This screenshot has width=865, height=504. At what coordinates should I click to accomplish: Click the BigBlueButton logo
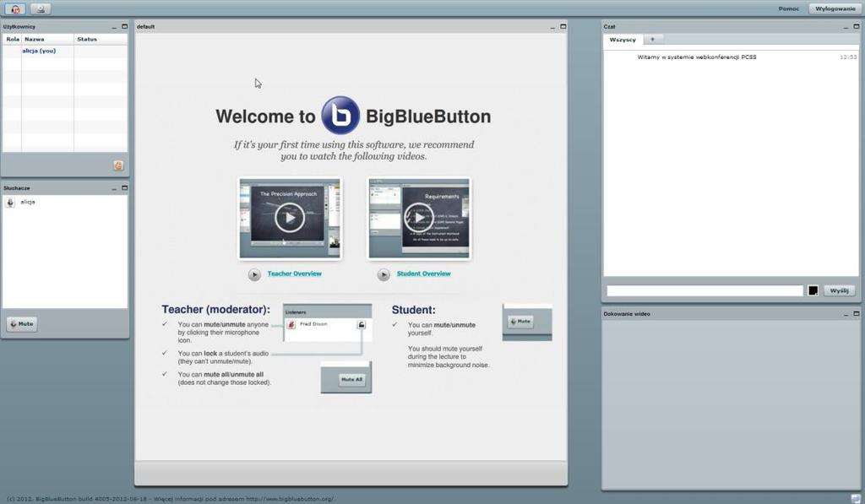pos(340,116)
